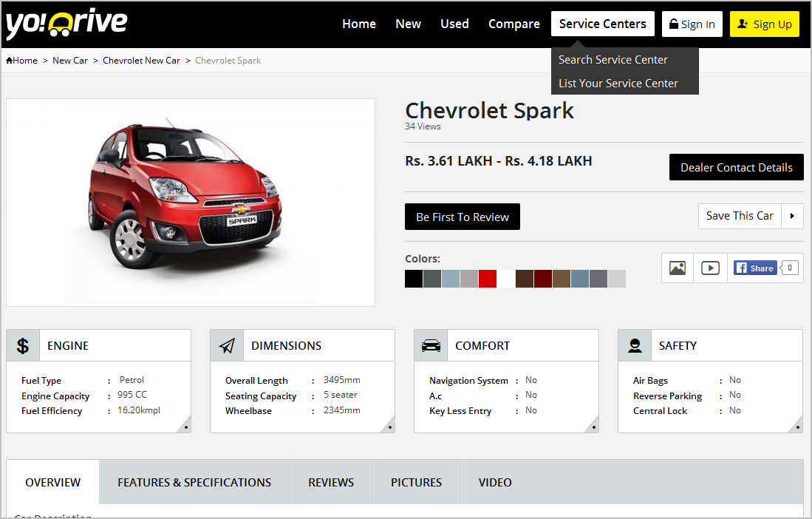Select the dark brown color swatch

click(x=525, y=279)
